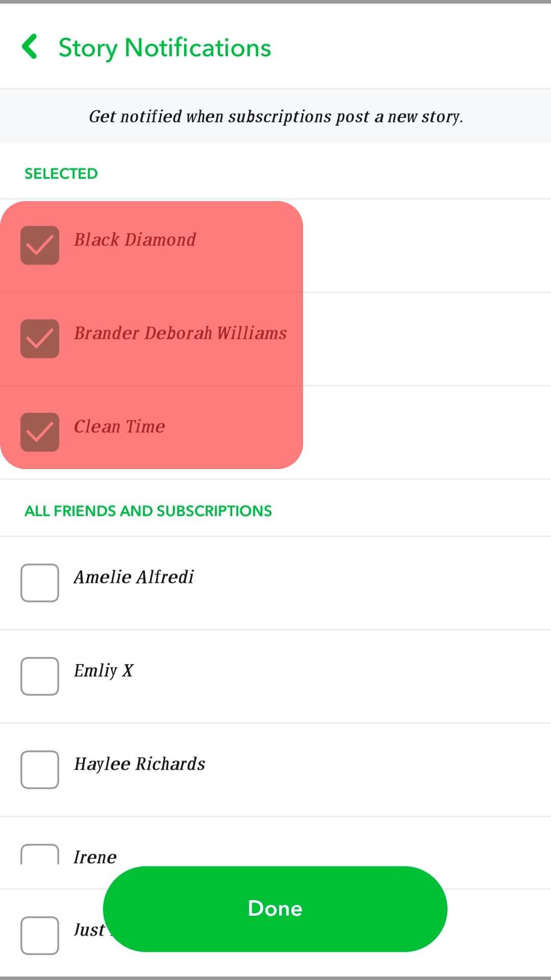The width and height of the screenshot is (551, 980).
Task: Deselect the Clean Time checkbox
Action: [x=40, y=432]
